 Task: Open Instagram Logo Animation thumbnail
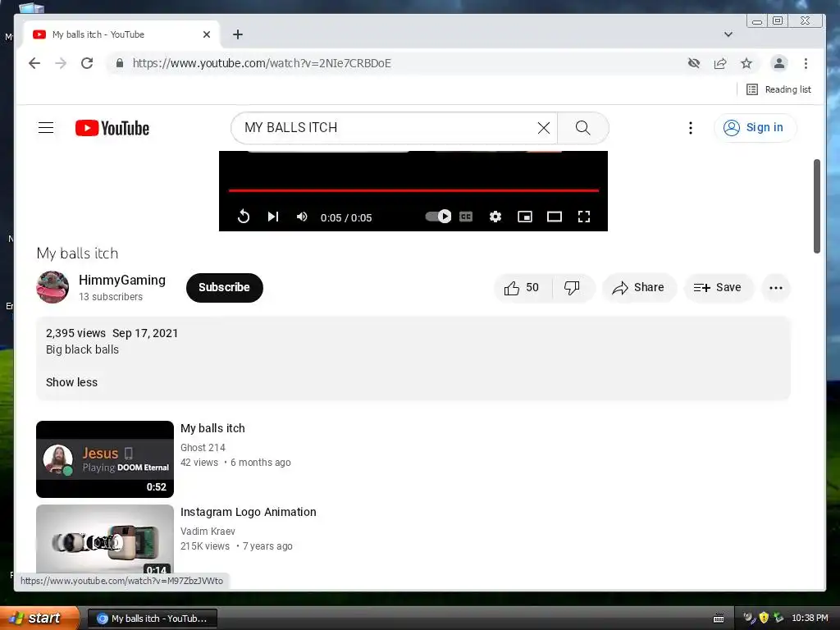[x=105, y=539]
